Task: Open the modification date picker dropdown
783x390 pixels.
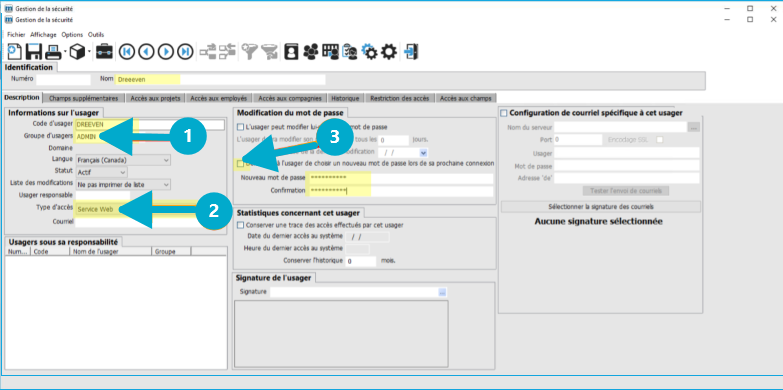Action: click(424, 152)
